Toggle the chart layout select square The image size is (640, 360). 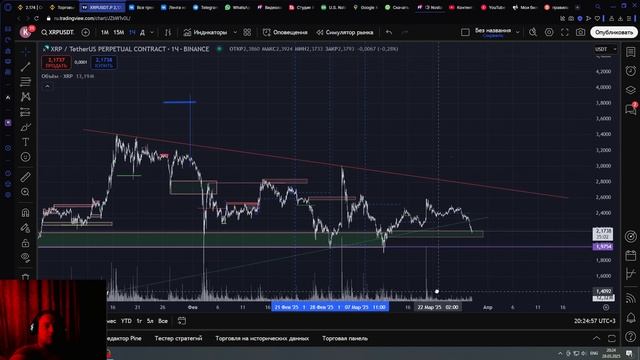point(465,32)
